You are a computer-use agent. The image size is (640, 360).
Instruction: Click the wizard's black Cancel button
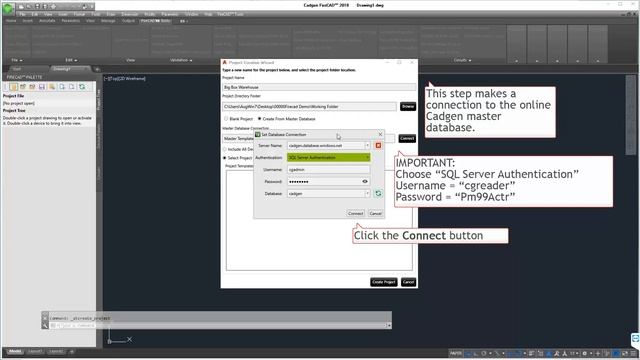pyautogui.click(x=408, y=282)
